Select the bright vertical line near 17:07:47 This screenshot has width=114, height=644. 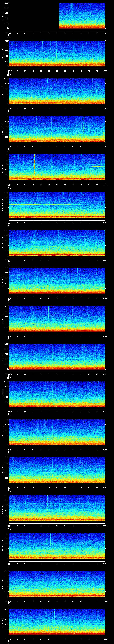pos(84,127)
